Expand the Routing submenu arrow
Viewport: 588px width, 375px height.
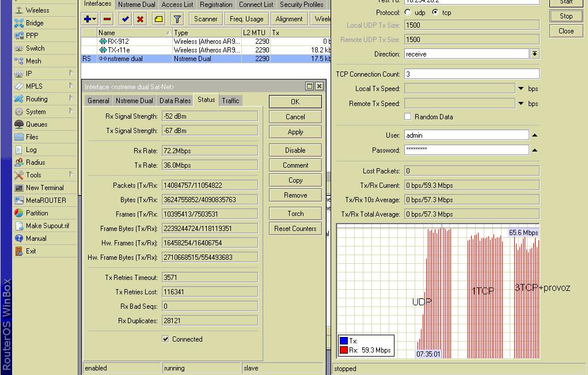[x=71, y=99]
